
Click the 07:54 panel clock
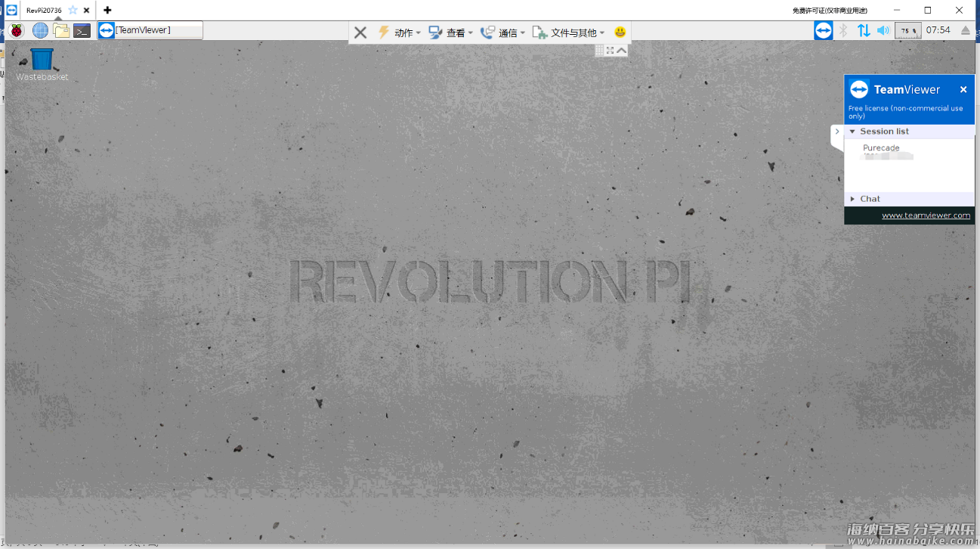(938, 30)
